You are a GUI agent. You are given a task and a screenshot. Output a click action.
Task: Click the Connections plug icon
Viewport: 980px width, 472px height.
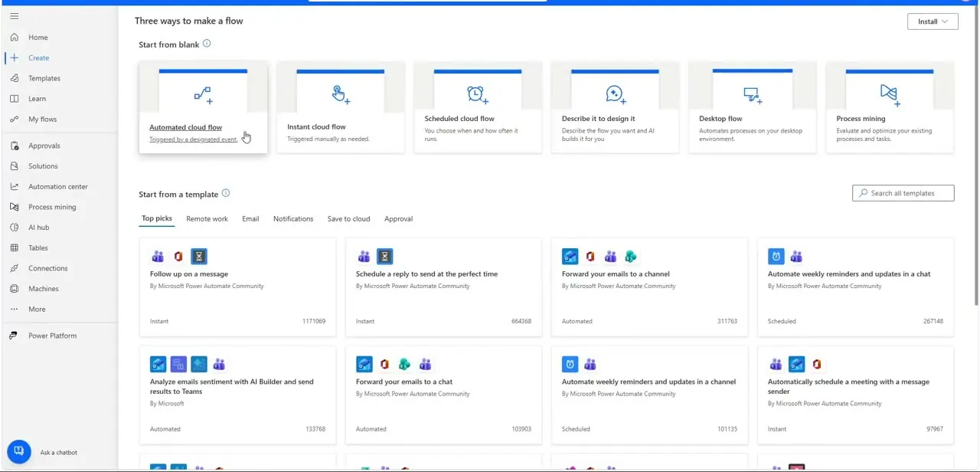pyautogui.click(x=14, y=268)
